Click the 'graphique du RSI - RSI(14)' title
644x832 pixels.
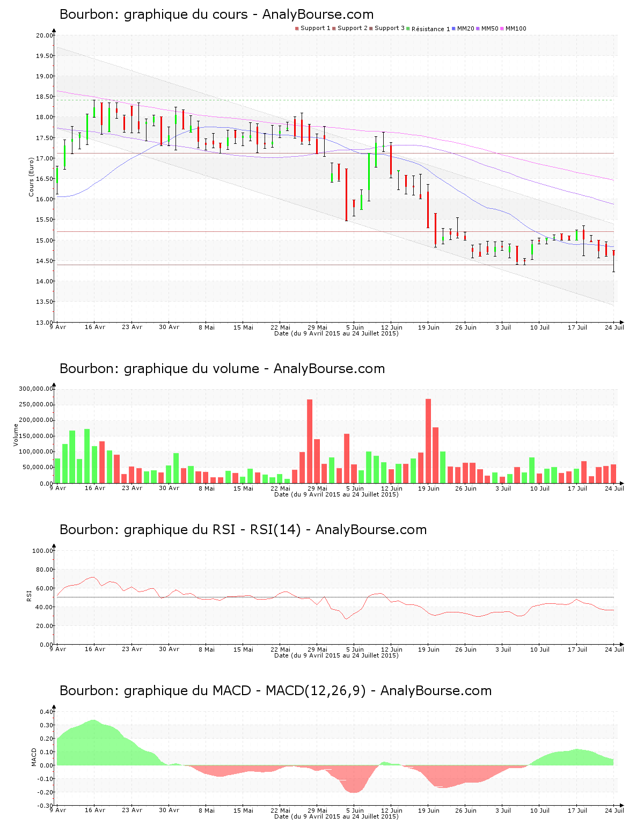(213, 530)
